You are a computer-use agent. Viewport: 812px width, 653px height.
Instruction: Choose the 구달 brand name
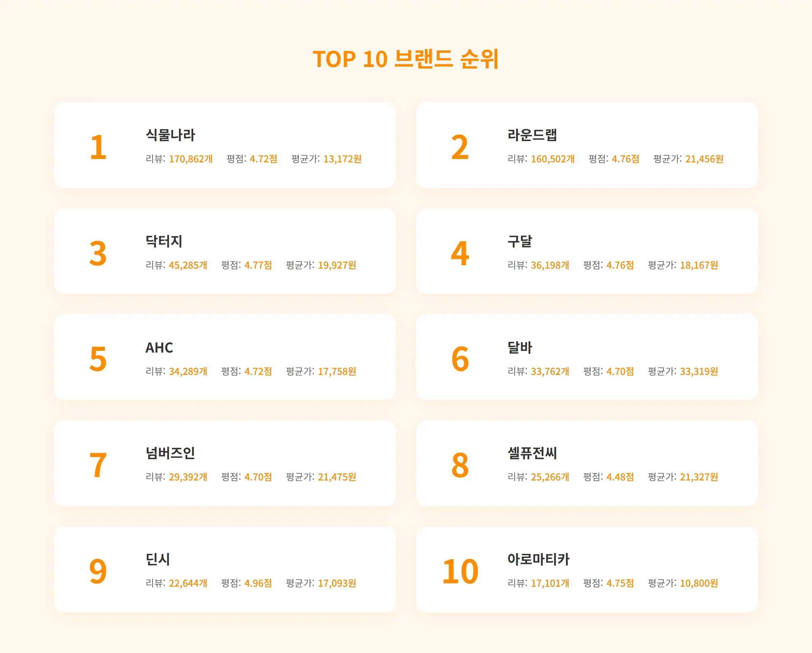point(519,241)
